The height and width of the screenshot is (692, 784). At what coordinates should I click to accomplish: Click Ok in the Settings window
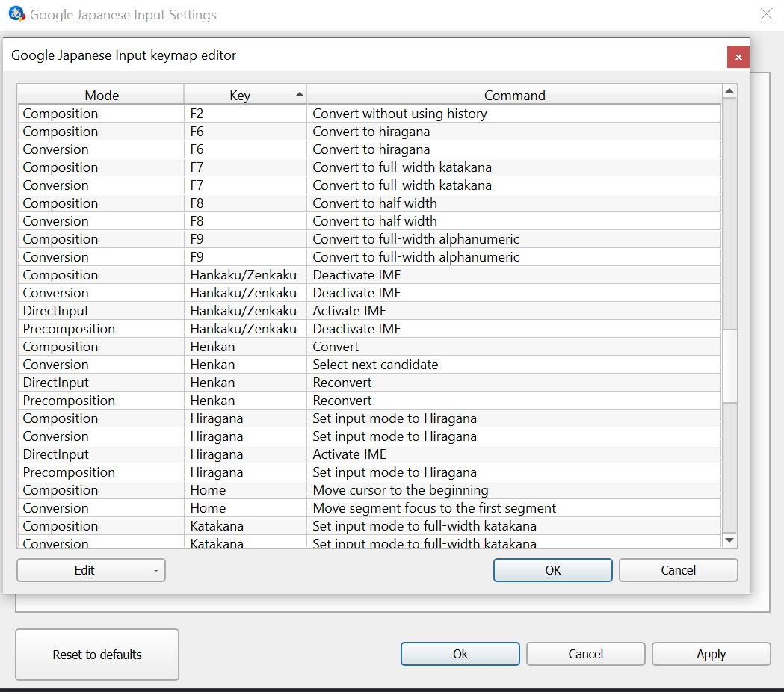(460, 654)
